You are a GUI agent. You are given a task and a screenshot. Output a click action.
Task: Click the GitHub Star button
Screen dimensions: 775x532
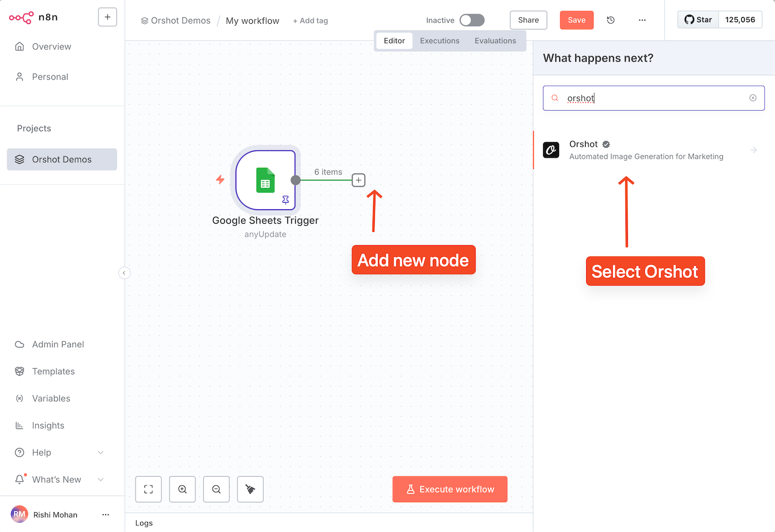coord(698,19)
